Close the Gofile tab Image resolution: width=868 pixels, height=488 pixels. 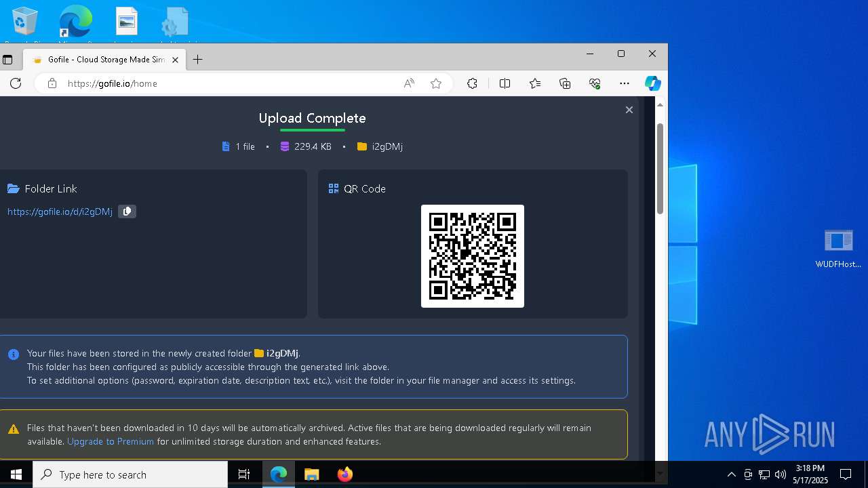[x=175, y=60]
